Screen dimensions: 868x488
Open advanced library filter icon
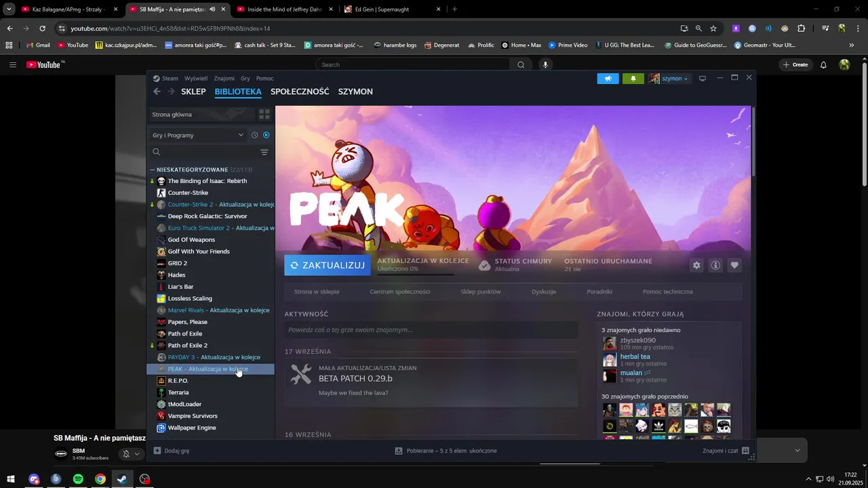264,152
